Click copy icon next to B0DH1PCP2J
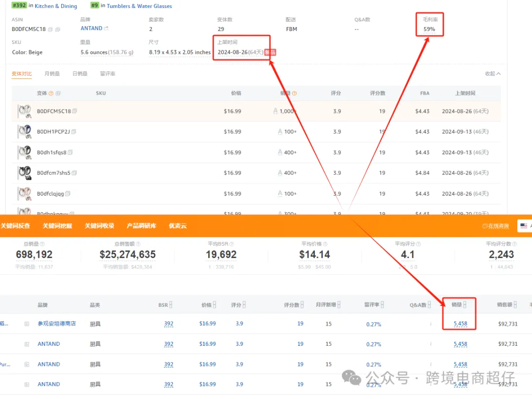Image resolution: width=532 pixels, height=399 pixels. pyautogui.click(x=73, y=132)
